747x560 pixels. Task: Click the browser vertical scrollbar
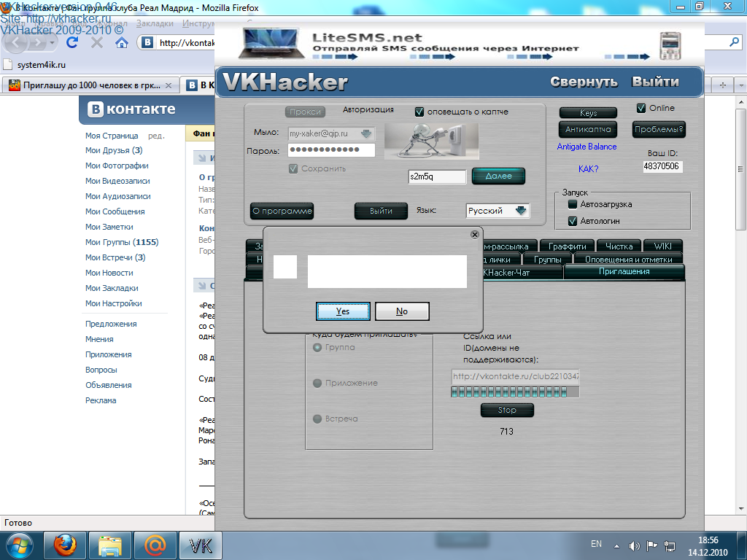740,305
